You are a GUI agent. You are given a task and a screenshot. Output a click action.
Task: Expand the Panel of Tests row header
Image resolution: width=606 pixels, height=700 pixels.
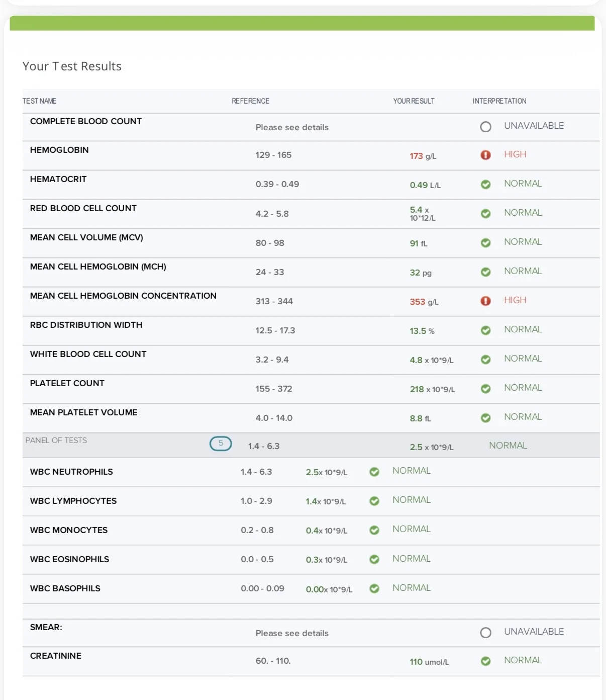(x=311, y=445)
